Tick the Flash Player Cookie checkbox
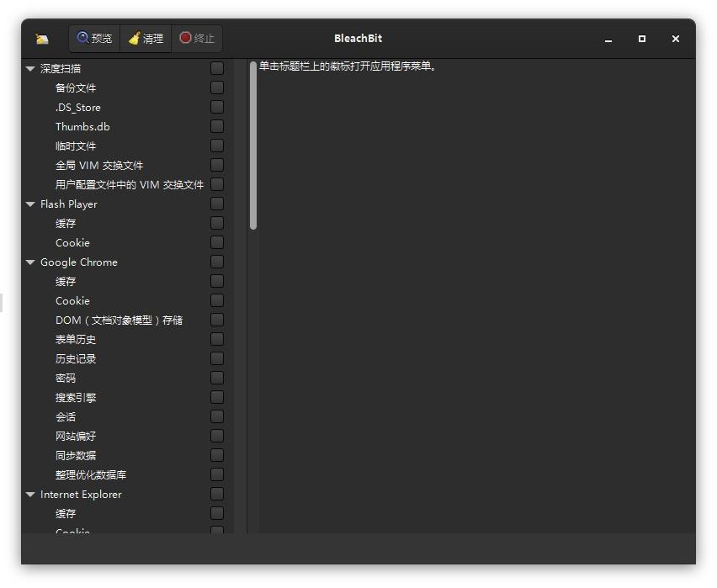The height and width of the screenshot is (588, 717). (x=217, y=243)
